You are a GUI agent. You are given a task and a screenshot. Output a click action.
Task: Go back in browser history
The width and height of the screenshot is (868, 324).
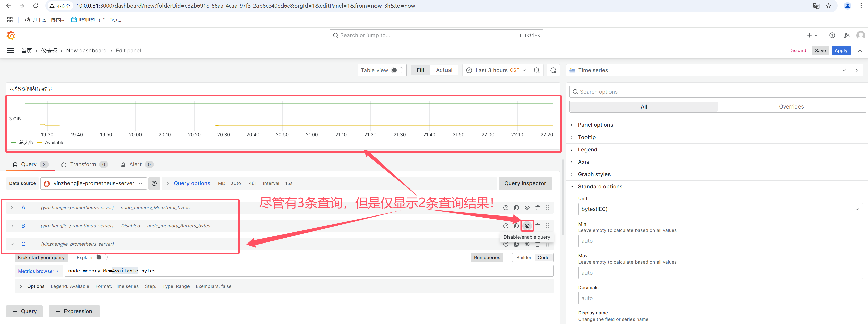[8, 6]
